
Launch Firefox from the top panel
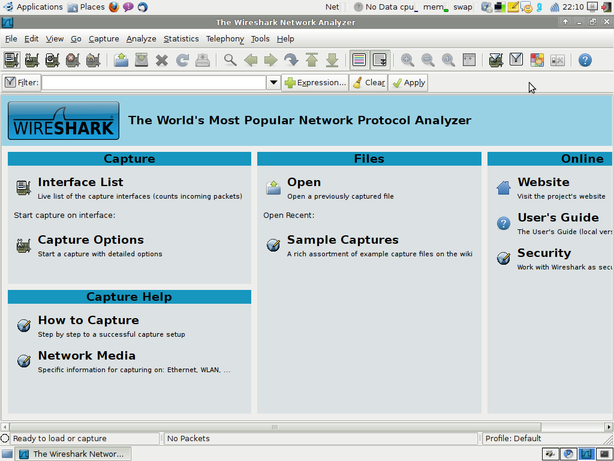tap(114, 7)
